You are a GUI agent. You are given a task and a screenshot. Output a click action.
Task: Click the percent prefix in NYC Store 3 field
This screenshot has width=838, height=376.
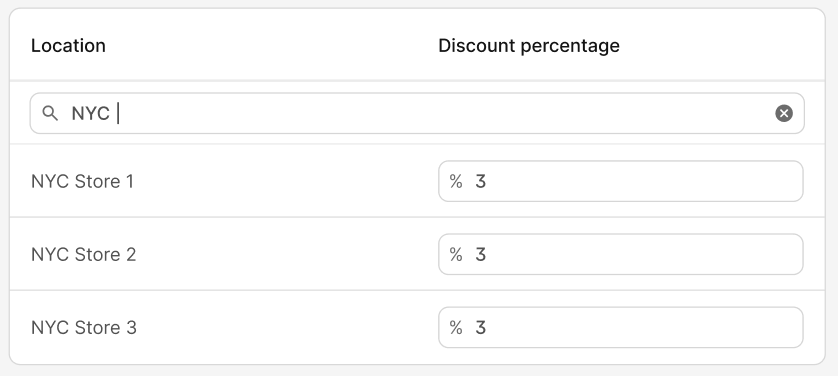point(456,327)
